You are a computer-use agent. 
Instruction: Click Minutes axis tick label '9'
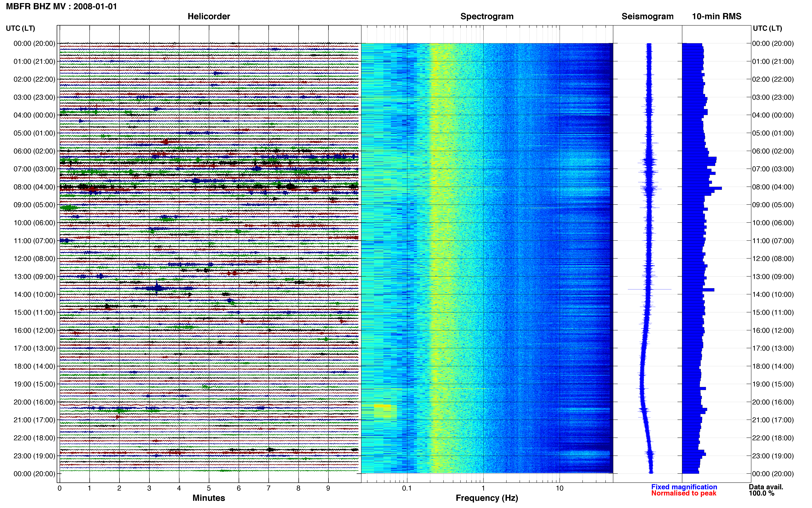click(x=328, y=488)
